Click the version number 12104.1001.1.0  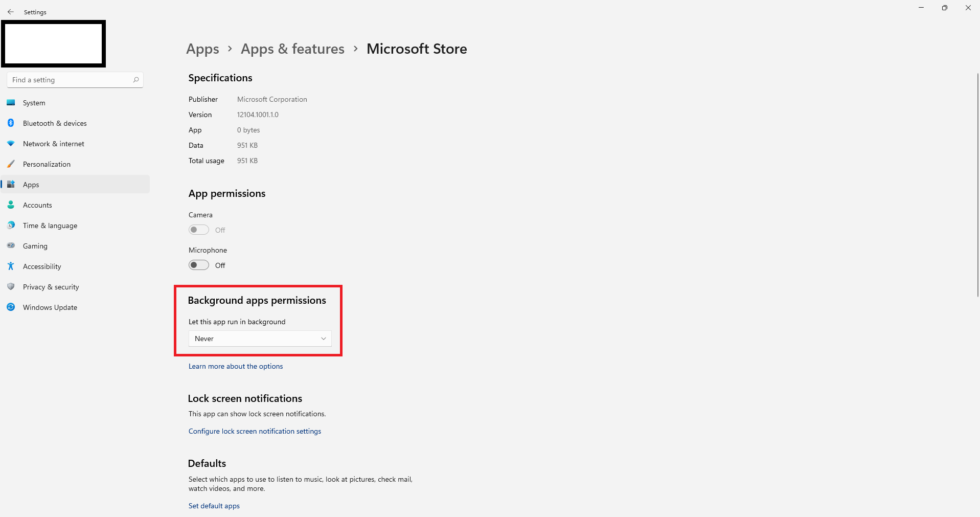point(258,115)
